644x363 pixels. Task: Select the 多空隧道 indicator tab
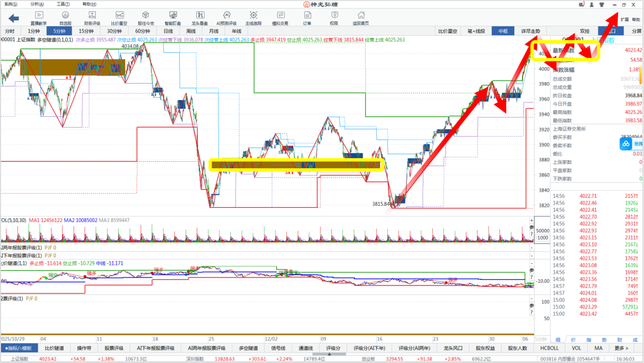point(248,348)
